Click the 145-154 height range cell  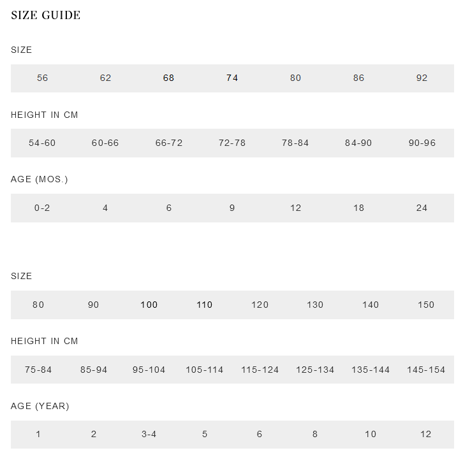(425, 370)
